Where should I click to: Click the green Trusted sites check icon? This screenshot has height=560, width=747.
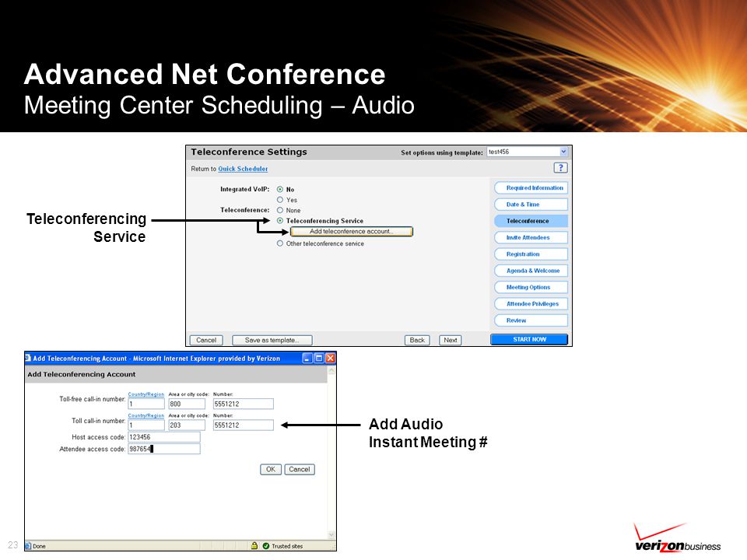pos(266,546)
